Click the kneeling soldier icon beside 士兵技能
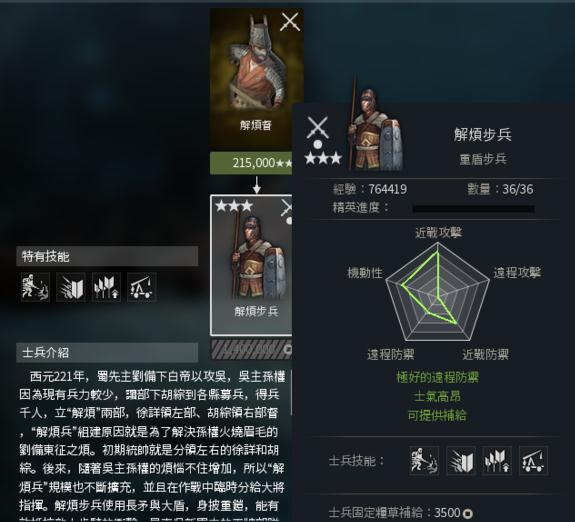This screenshot has width=575, height=522. point(424,461)
